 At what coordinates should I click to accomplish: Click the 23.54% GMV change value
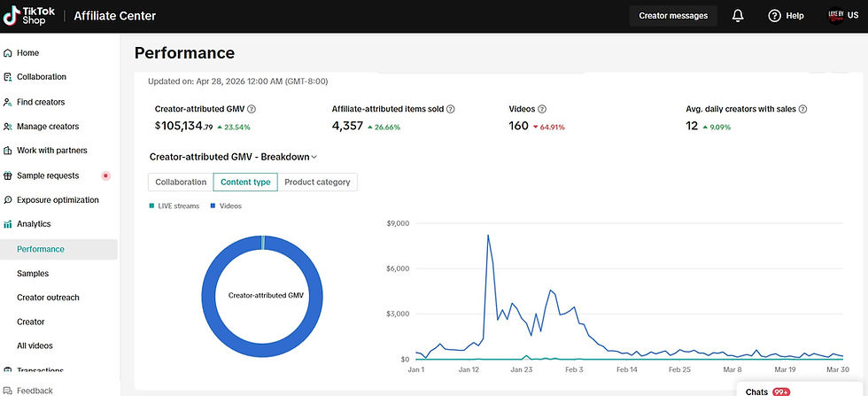[237, 127]
